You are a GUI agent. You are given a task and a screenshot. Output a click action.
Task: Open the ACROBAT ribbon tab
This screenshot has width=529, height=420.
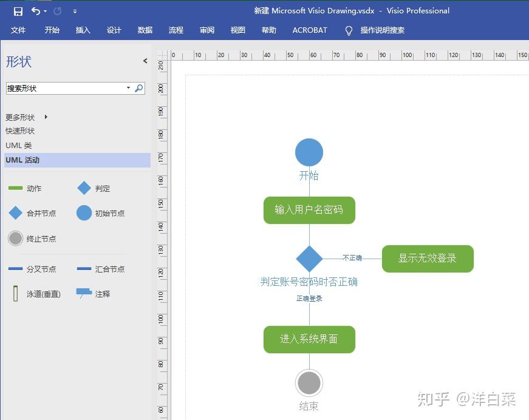(x=309, y=30)
